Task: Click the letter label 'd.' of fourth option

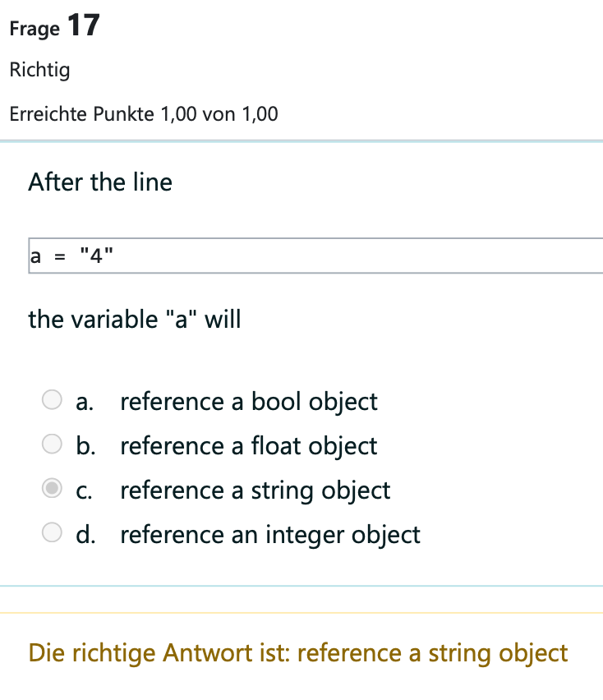Action: (85, 535)
